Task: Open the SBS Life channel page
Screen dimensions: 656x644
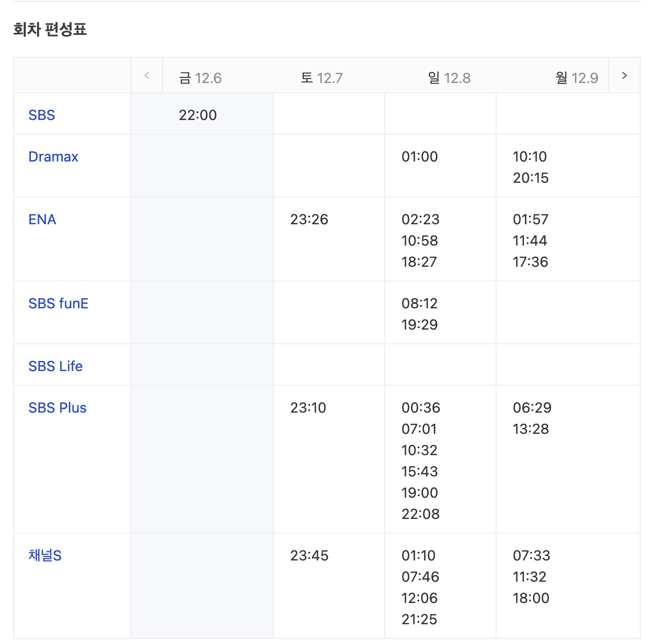Action: pyautogui.click(x=55, y=366)
